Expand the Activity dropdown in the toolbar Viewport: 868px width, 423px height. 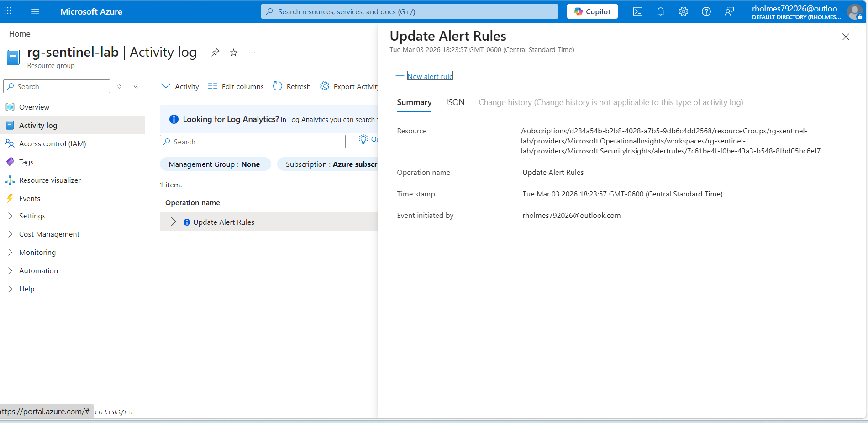pyautogui.click(x=180, y=86)
